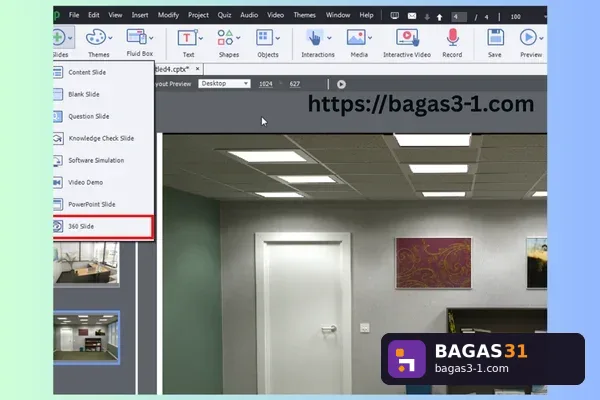The width and height of the screenshot is (600, 400).
Task: Click the Question Slide icon
Action: point(58,116)
